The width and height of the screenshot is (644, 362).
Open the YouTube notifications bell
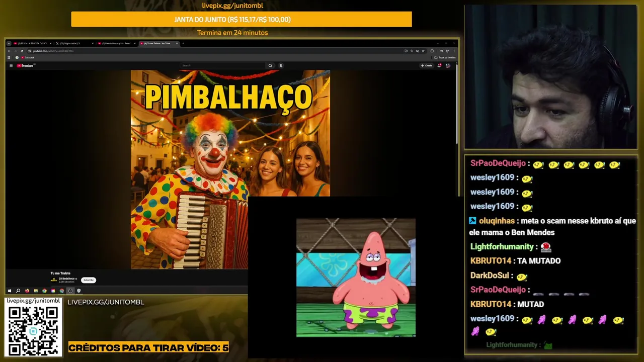coord(439,65)
